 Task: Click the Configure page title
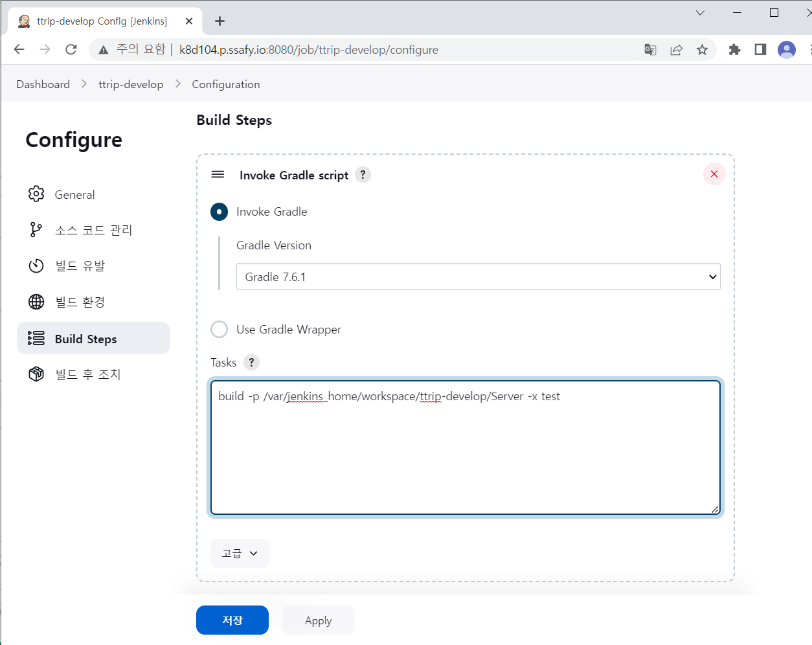(74, 140)
